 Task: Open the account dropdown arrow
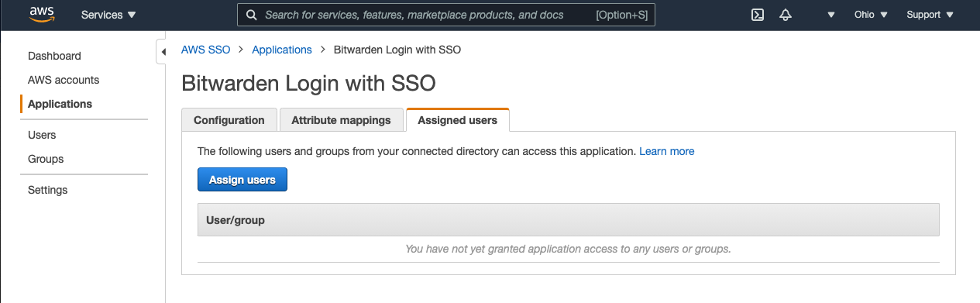[831, 15]
